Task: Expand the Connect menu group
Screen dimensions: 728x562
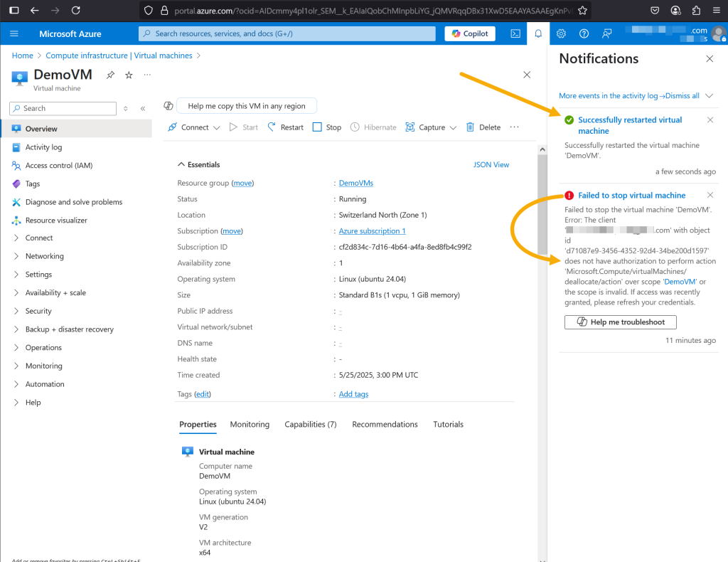Action: (16, 238)
